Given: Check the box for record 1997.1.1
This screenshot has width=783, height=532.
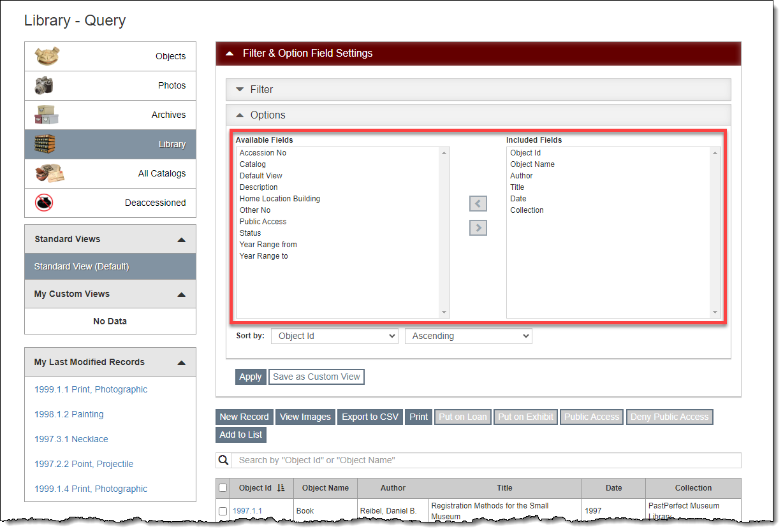Looking at the screenshot, I should pos(223,511).
